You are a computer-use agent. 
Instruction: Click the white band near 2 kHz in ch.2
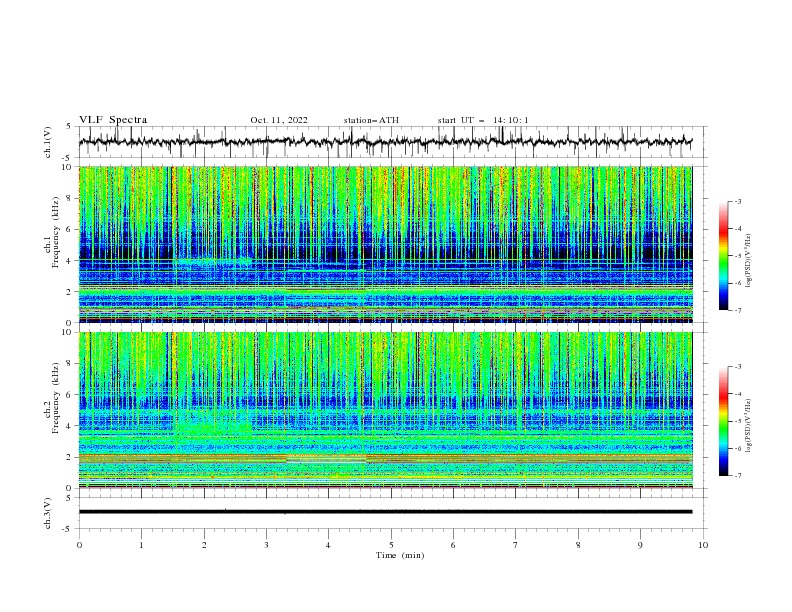[326, 460]
